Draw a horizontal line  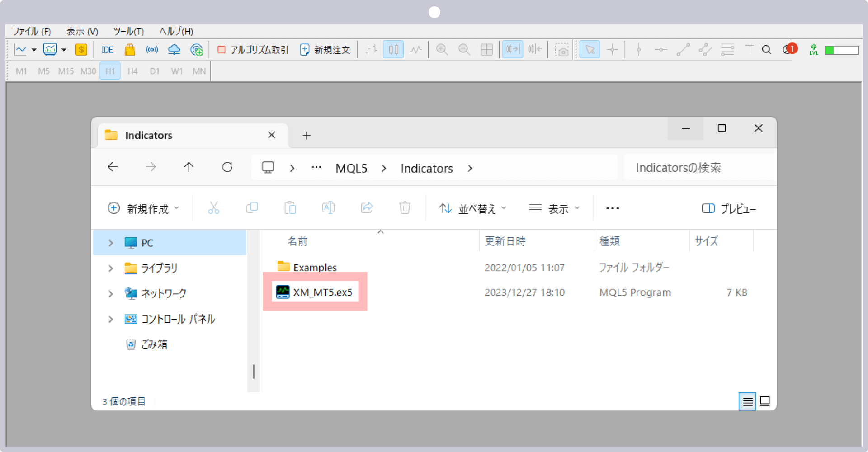pyautogui.click(x=661, y=50)
